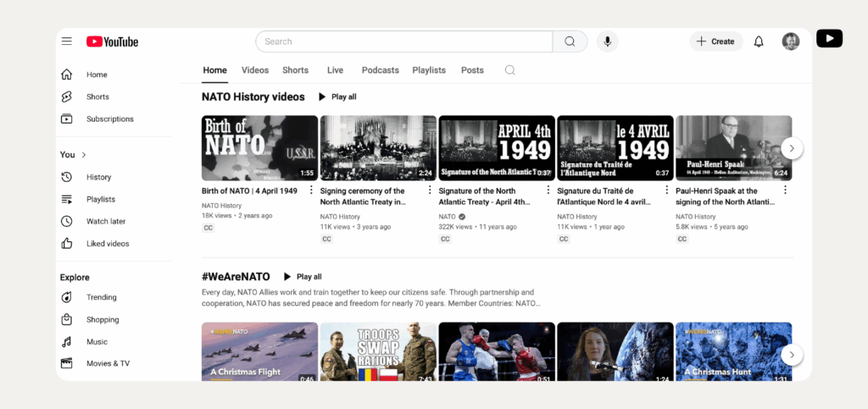Click the Subscriptions icon in sidebar

66,119
